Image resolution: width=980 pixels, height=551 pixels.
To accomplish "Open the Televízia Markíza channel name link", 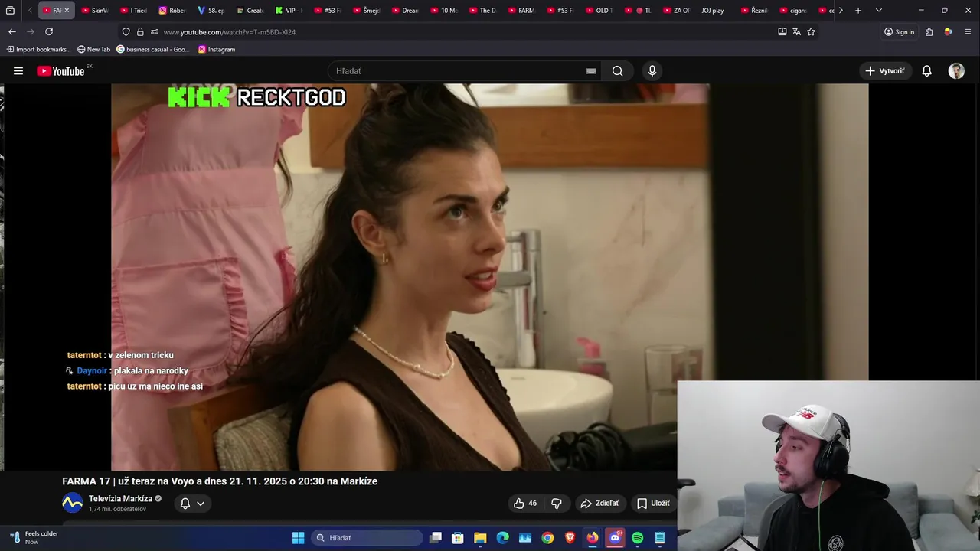I will coord(120,499).
